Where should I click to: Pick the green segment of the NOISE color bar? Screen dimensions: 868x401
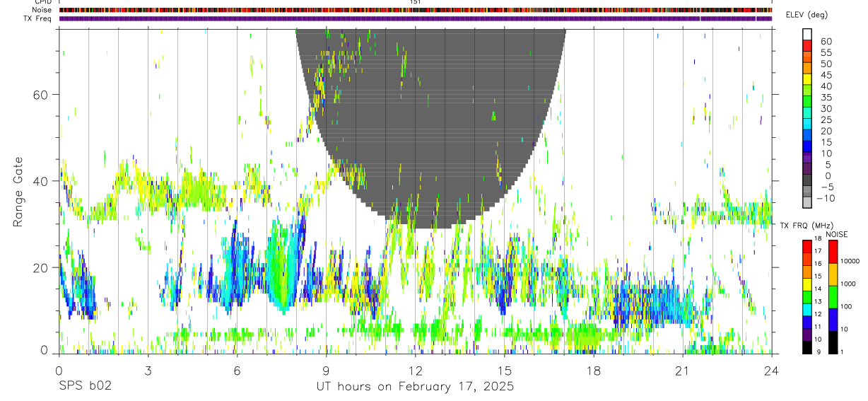click(x=832, y=297)
